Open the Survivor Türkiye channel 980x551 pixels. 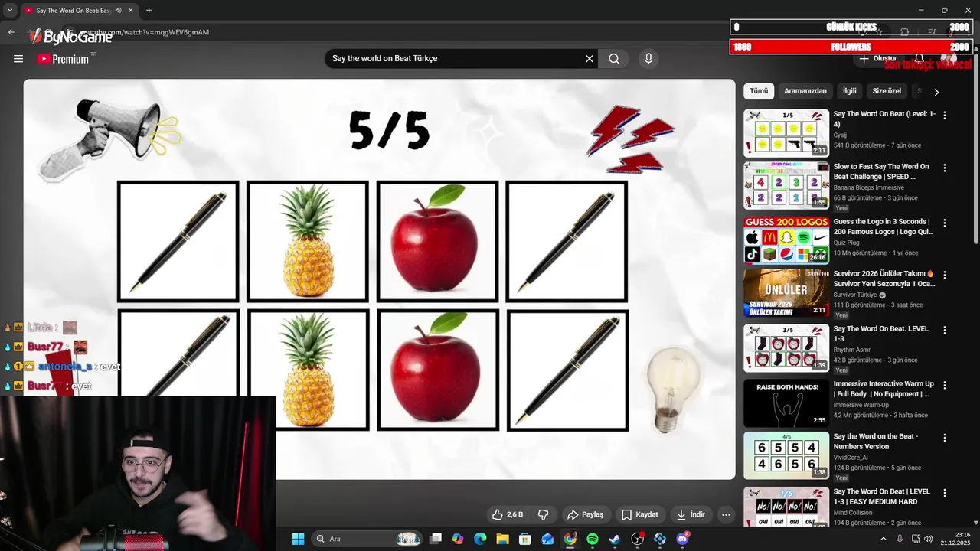point(855,295)
